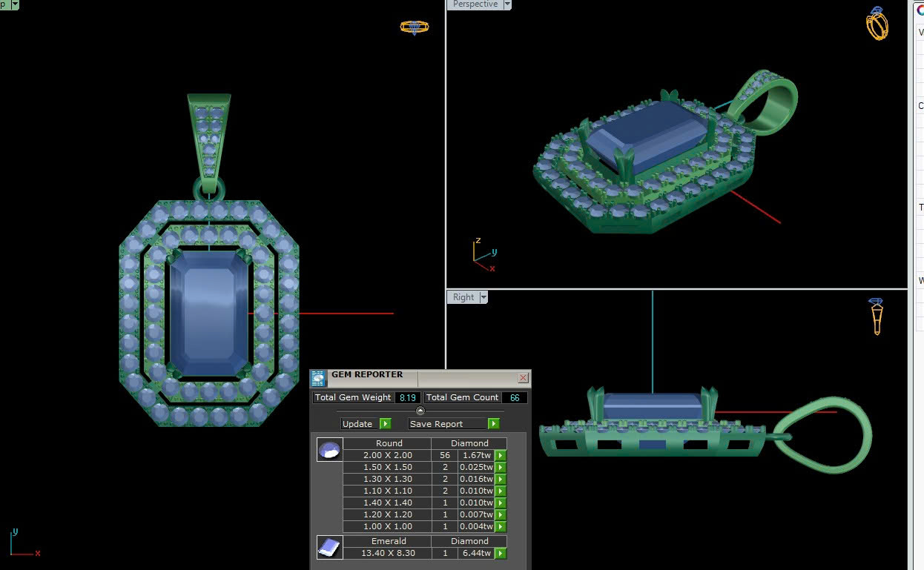Click the green arrow for the 13.40 X 8.30 emerald row
924x570 pixels.
coord(501,554)
